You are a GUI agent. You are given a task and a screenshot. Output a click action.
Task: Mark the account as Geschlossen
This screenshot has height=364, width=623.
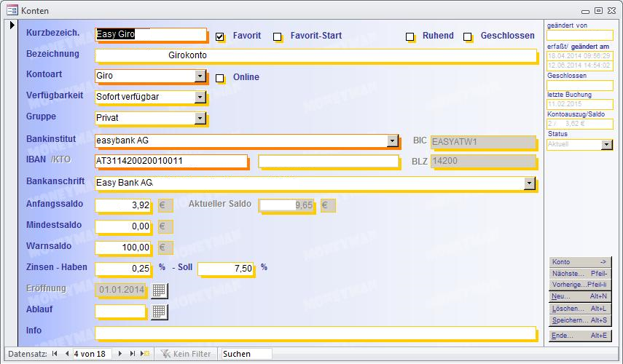pyautogui.click(x=468, y=36)
